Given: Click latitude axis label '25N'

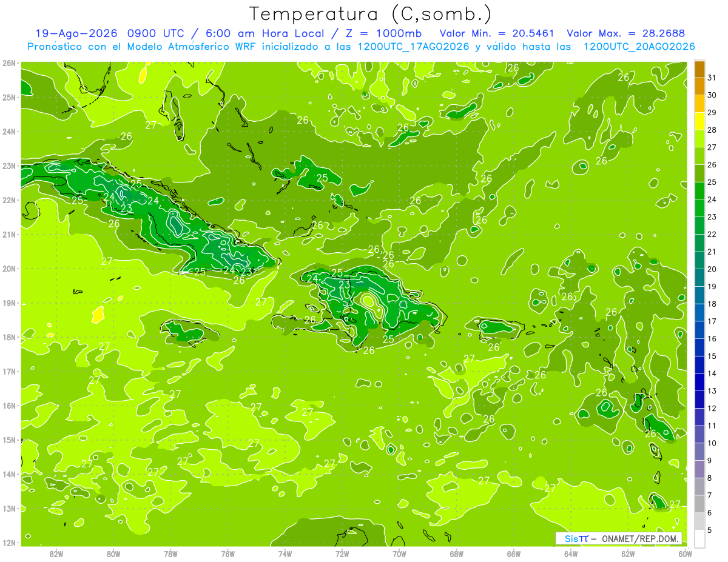Looking at the screenshot, I should point(9,97).
